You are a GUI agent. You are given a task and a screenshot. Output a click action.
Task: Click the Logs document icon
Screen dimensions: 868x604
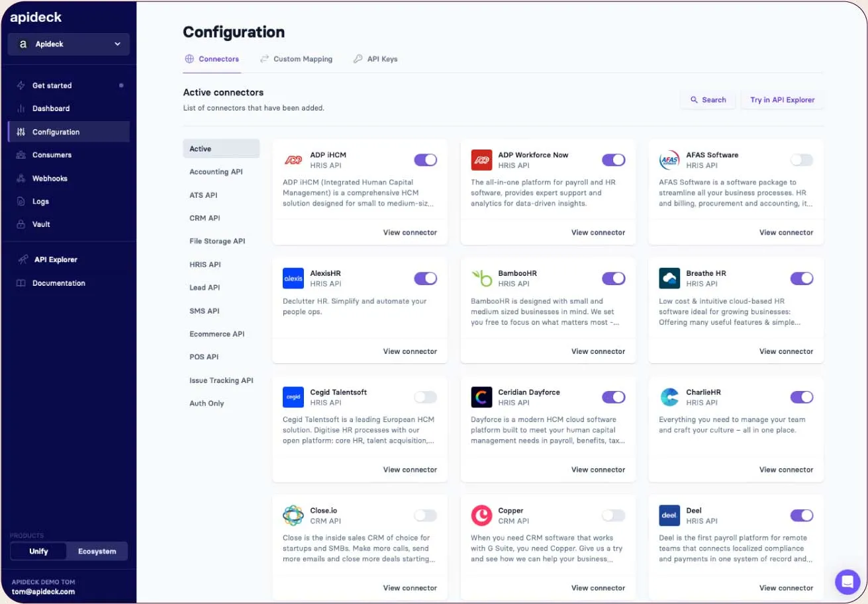click(x=21, y=201)
